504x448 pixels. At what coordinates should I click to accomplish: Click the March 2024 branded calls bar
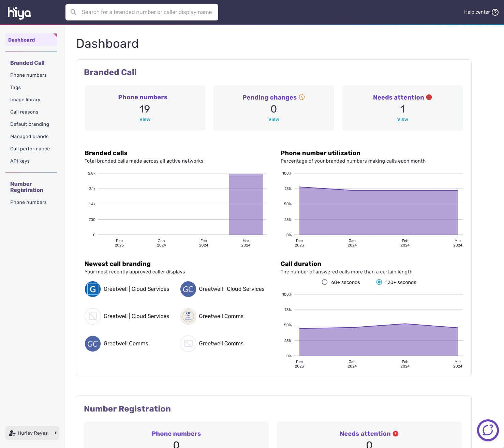(246, 205)
